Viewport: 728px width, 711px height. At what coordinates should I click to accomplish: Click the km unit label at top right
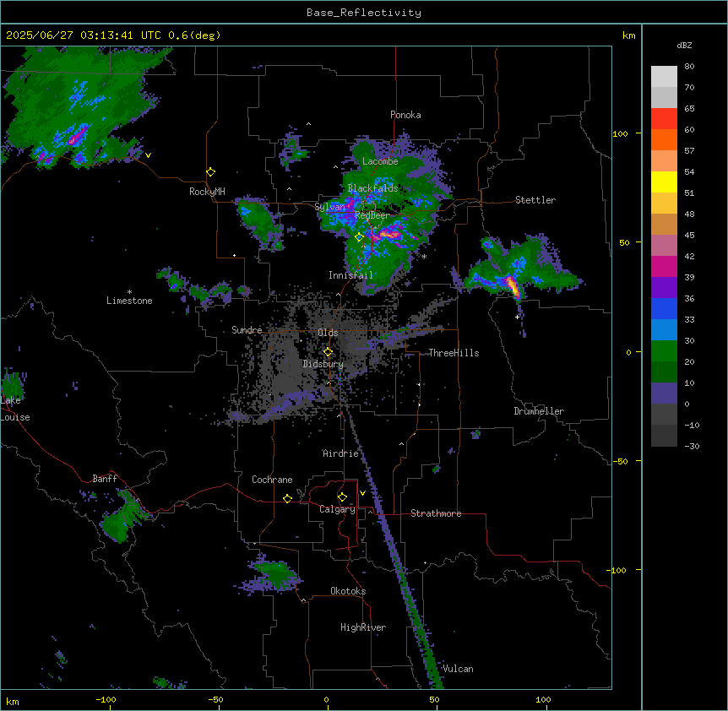(x=628, y=35)
